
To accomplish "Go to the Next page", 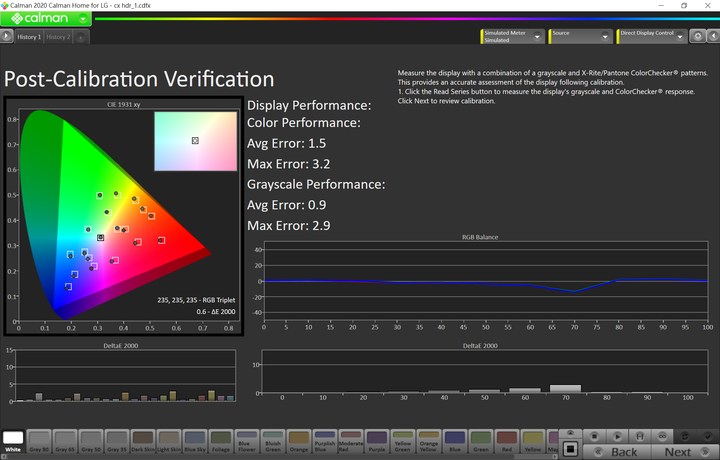I will click(x=685, y=452).
